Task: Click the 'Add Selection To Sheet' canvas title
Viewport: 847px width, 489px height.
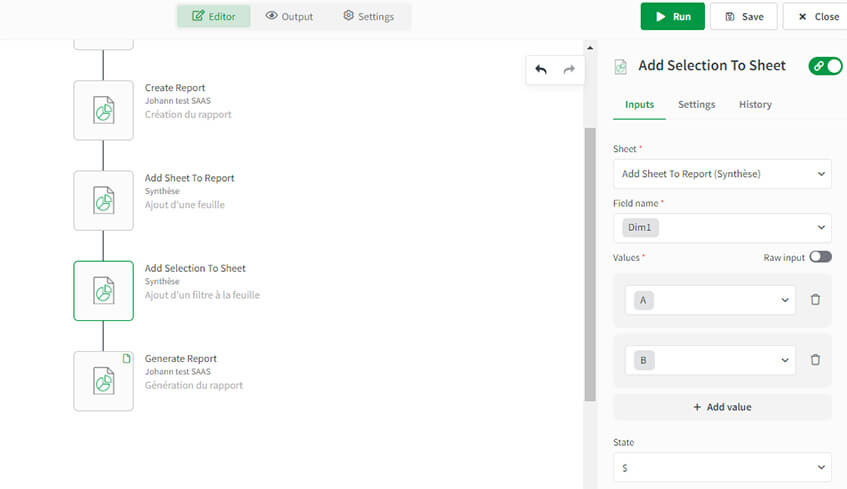Action: coord(195,268)
